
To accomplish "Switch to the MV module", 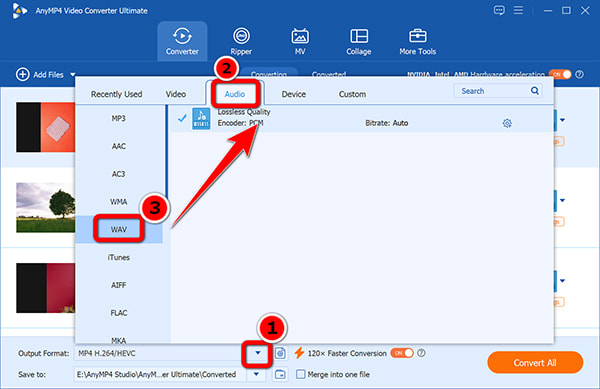I will point(300,41).
